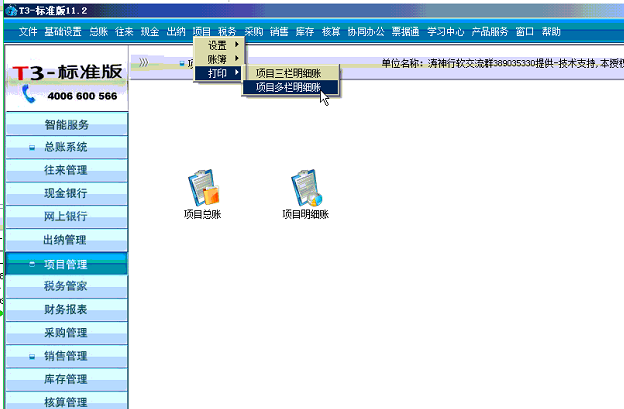Open the 核算 menu
The width and height of the screenshot is (624, 409).
(x=331, y=31)
